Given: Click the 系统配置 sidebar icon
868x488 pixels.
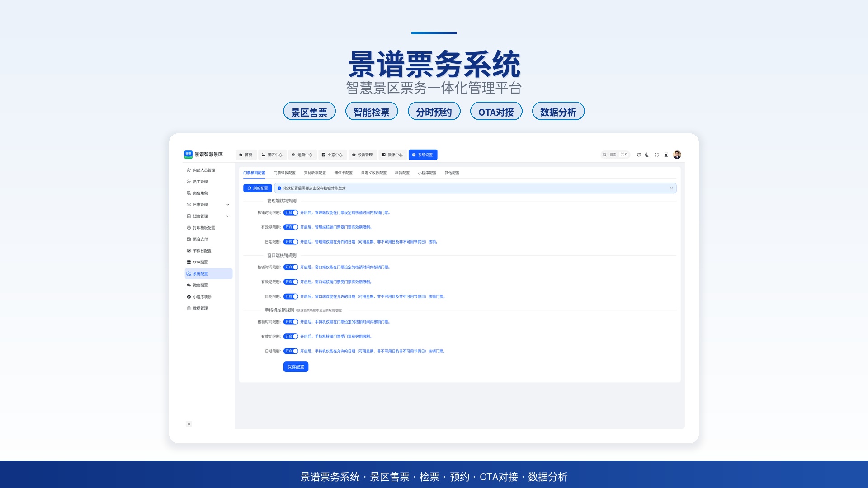Looking at the screenshot, I should pos(189,274).
